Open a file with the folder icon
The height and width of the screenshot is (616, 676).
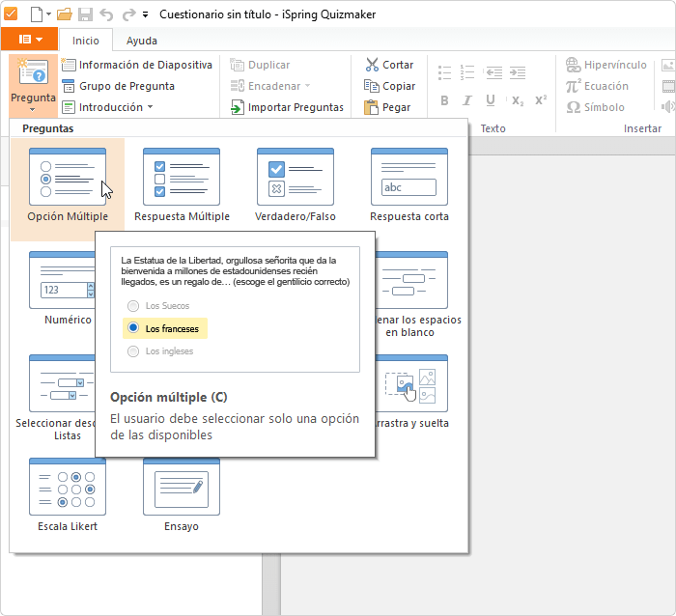click(x=65, y=14)
